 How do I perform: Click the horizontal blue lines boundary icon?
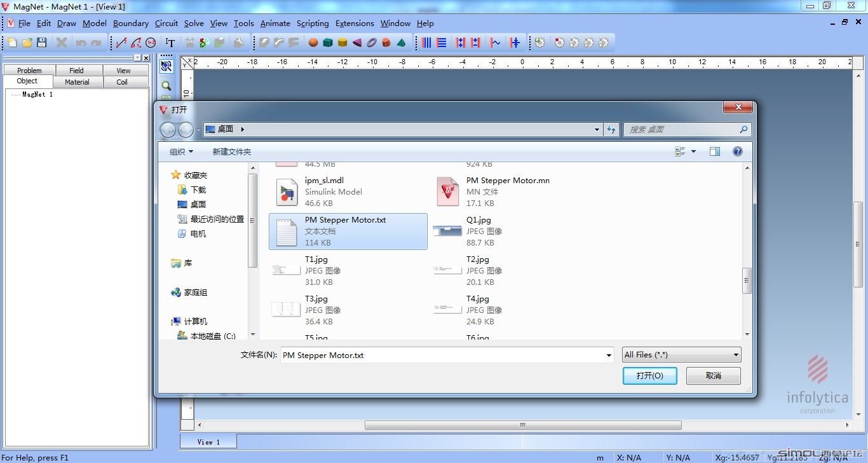pyautogui.click(x=441, y=43)
